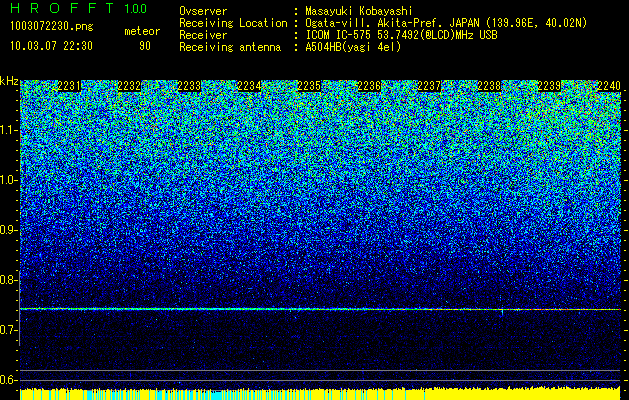The width and height of the screenshot is (629, 400).
Task: Click the meteor echo blip near 2238
Action: coord(502,311)
